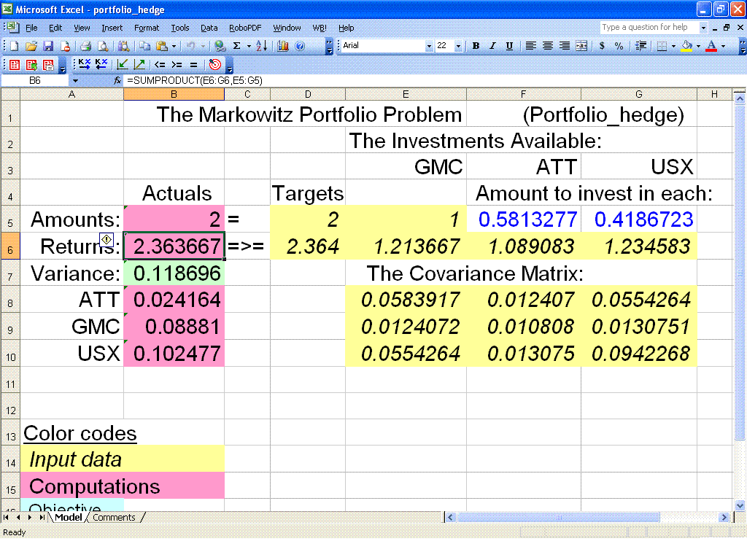Copy the selection with the Copy icon
This screenshot has height=560, width=747.
coord(145,46)
